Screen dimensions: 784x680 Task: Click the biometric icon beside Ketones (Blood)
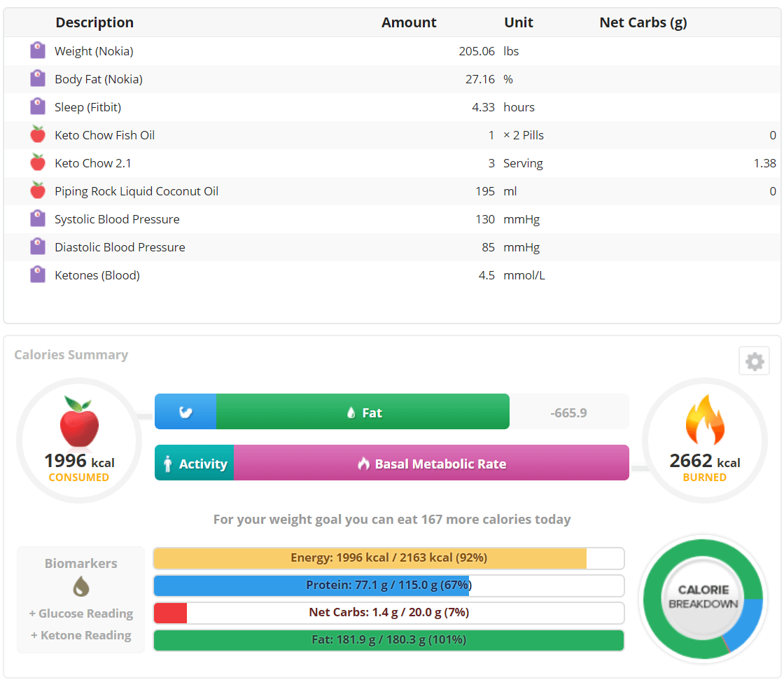click(x=38, y=275)
